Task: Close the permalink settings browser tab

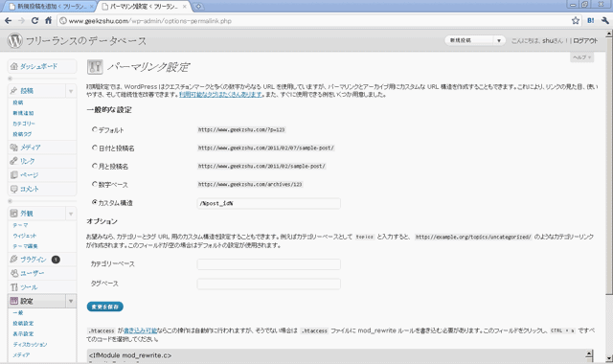Action: [x=185, y=7]
